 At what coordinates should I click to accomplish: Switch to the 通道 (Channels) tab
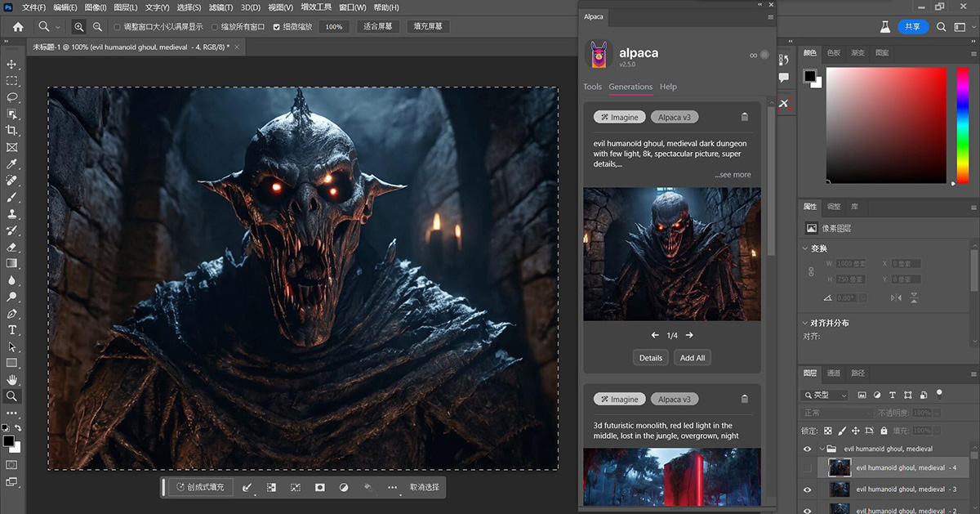(835, 373)
